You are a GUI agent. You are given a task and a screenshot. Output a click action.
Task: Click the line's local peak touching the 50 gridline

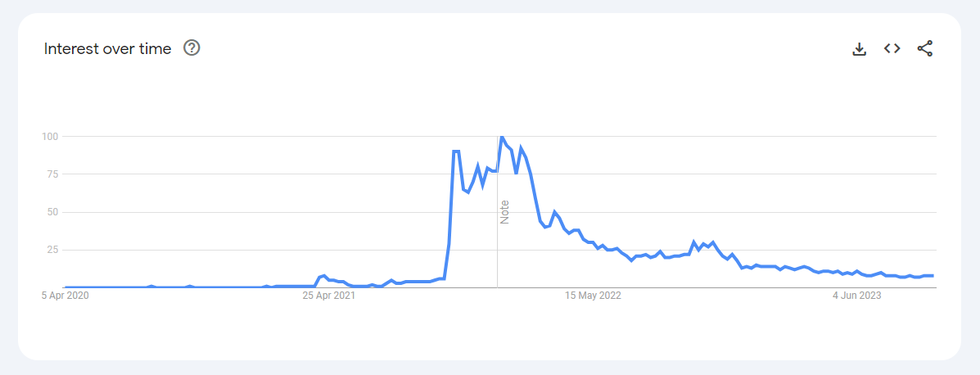click(x=554, y=212)
